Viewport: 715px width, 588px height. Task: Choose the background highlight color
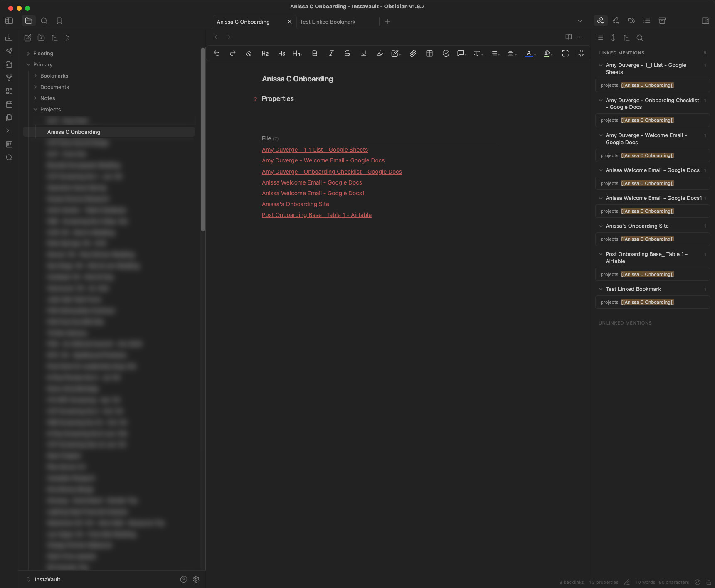click(x=547, y=53)
